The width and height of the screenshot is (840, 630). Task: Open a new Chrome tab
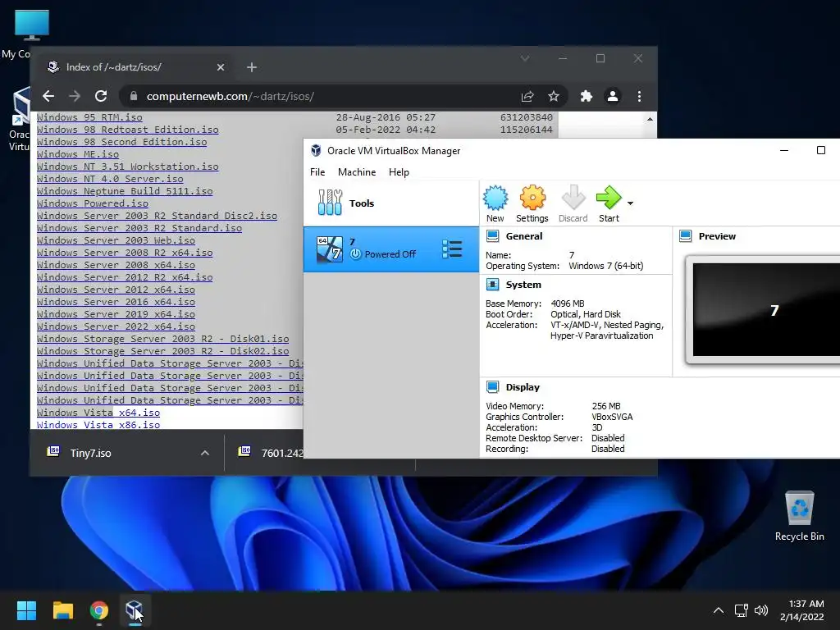click(x=252, y=67)
